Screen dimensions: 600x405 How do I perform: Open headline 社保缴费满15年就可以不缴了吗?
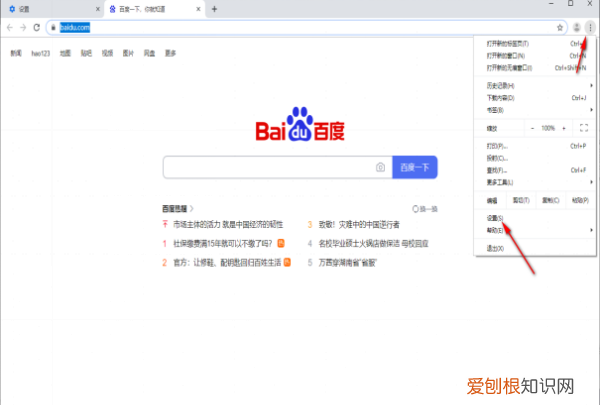point(223,244)
